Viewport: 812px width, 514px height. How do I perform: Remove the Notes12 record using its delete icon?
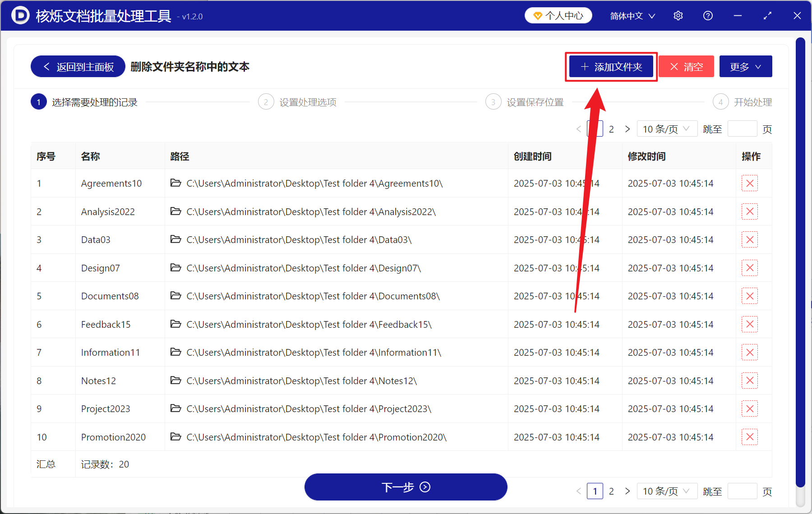(749, 380)
